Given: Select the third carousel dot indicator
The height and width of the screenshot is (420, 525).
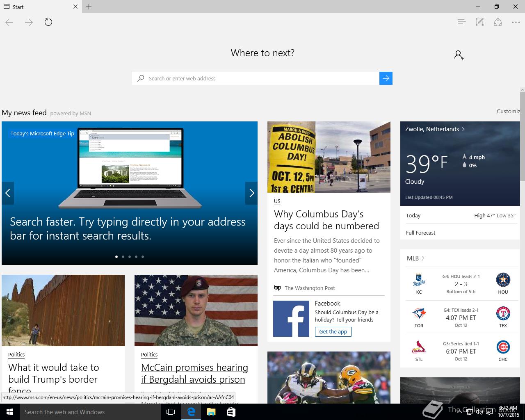Looking at the screenshot, I should click(130, 257).
